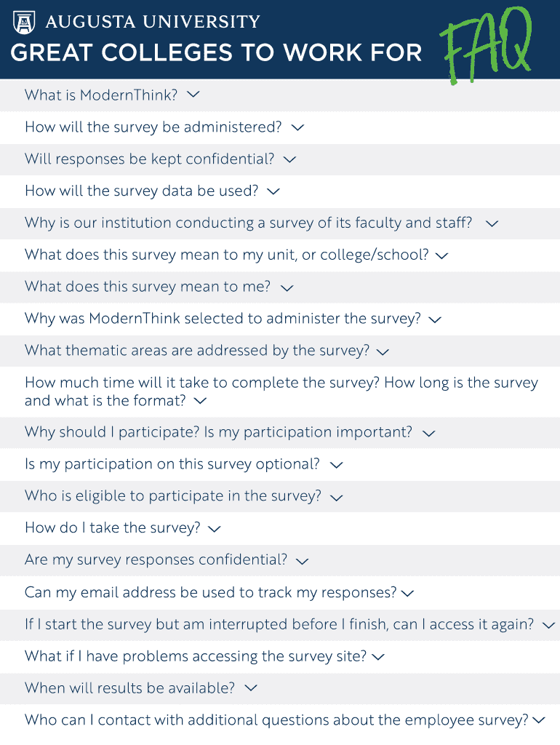The width and height of the screenshot is (560, 745).
Task: Click chevron after "What does this survey mean to me?"
Action: click(x=287, y=287)
